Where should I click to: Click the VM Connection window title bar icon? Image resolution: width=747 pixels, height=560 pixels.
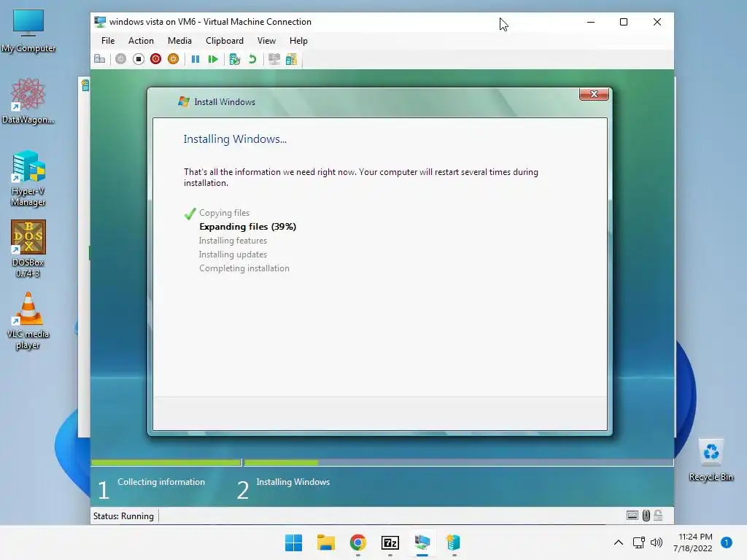tap(100, 22)
